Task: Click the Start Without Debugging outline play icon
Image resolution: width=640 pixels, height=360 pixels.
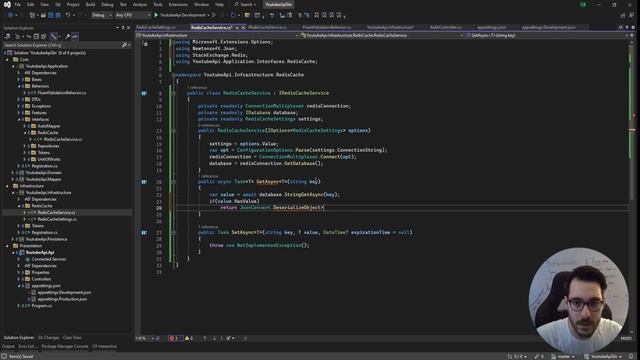Action: tap(213, 15)
